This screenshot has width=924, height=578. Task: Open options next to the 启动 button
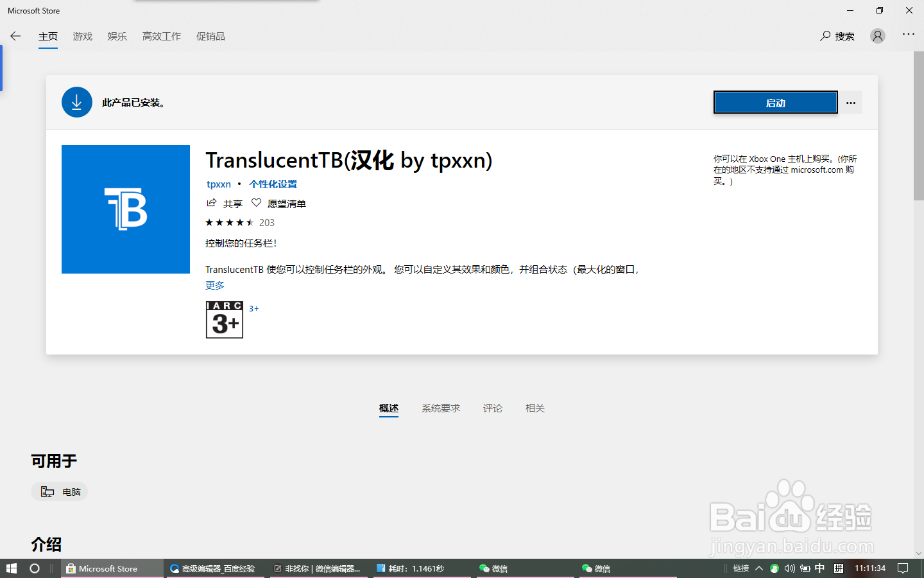point(851,102)
